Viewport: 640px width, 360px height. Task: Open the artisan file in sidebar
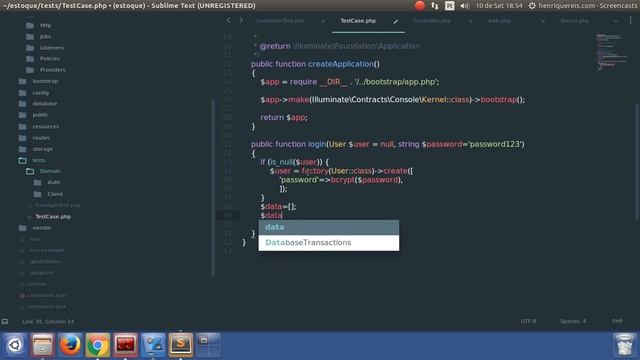pyautogui.click(x=37, y=284)
